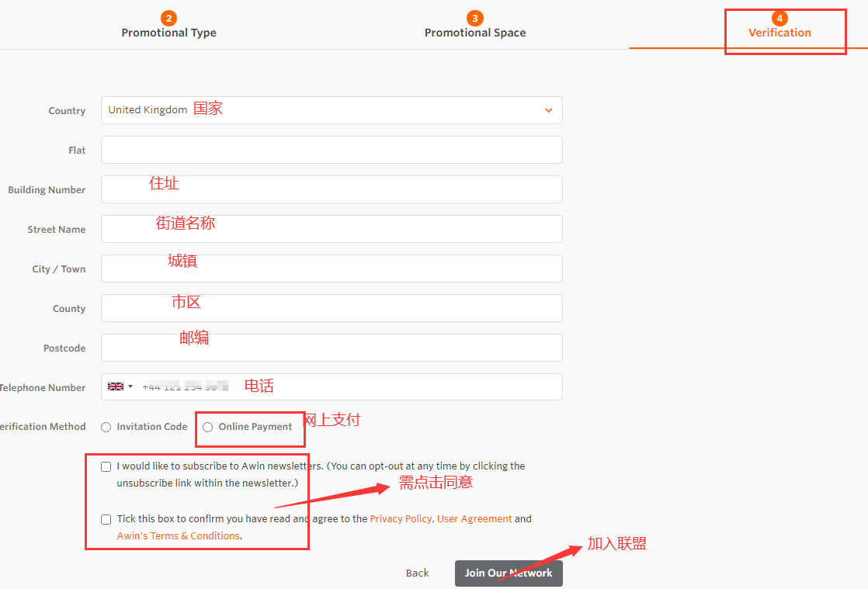The width and height of the screenshot is (868, 589).
Task: Select the Invitation Code radio button
Action: 106,427
